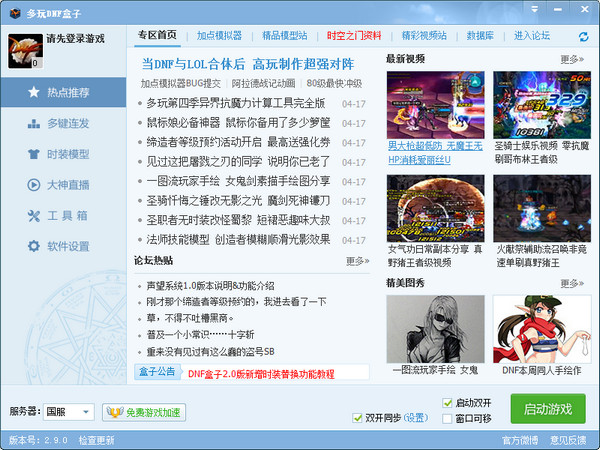The image size is (600, 450).
Task: Open news 法师技能模型 创造者模糊顺滑光影效果
Action: [238, 240]
